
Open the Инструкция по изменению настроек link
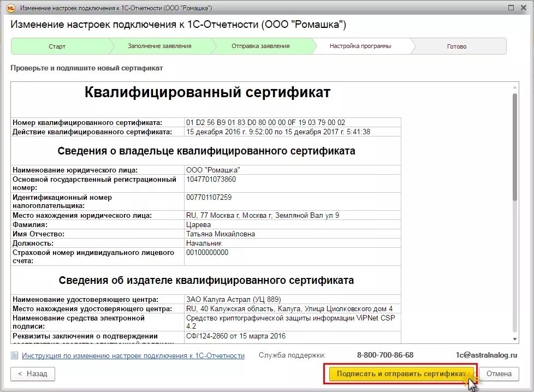click(x=133, y=355)
